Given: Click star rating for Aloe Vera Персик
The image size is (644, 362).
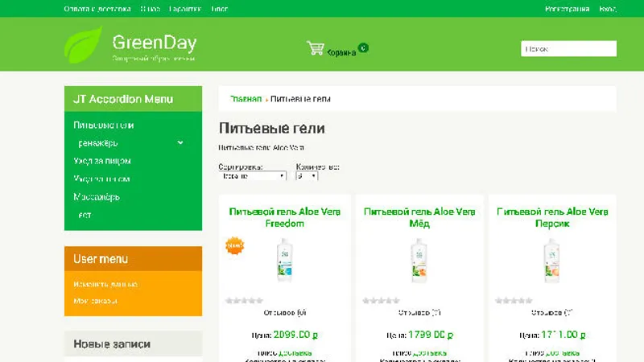Looking at the screenshot, I should click(x=514, y=301).
